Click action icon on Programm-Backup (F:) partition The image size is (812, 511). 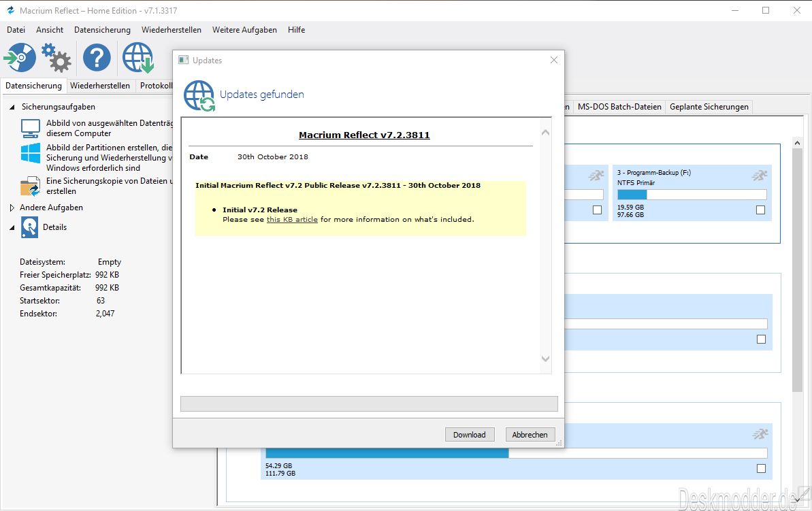(x=759, y=176)
